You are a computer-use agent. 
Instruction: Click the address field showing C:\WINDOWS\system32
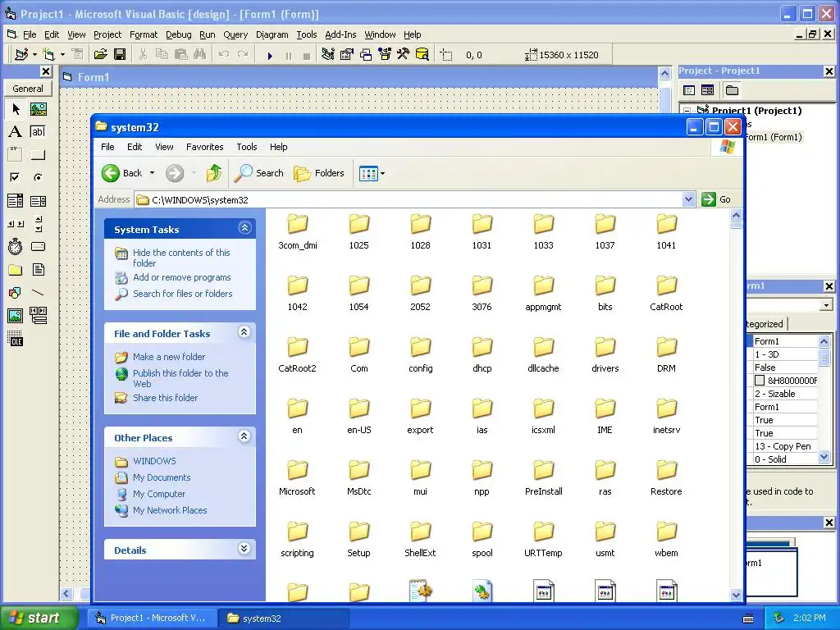pyautogui.click(x=409, y=200)
